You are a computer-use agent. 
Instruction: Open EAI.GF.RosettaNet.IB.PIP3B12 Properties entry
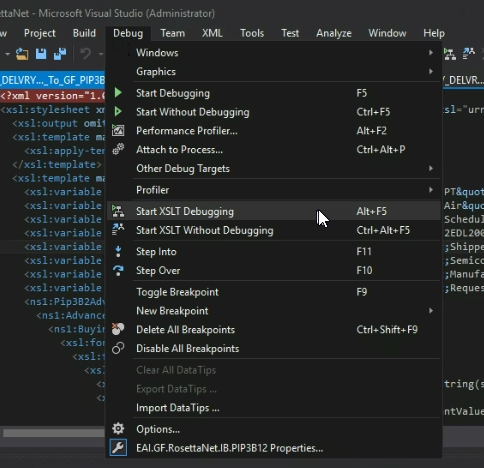point(274,448)
